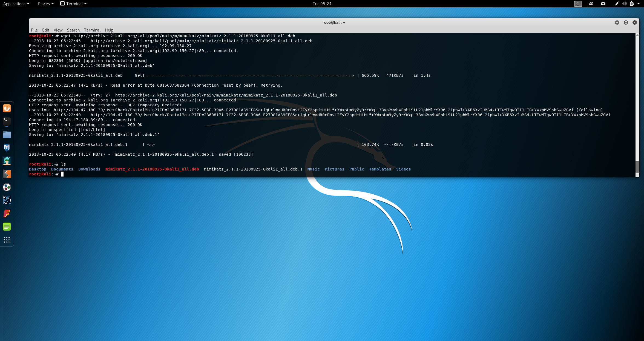
Task: Click the network connection icon in top bar
Action: click(617, 4)
